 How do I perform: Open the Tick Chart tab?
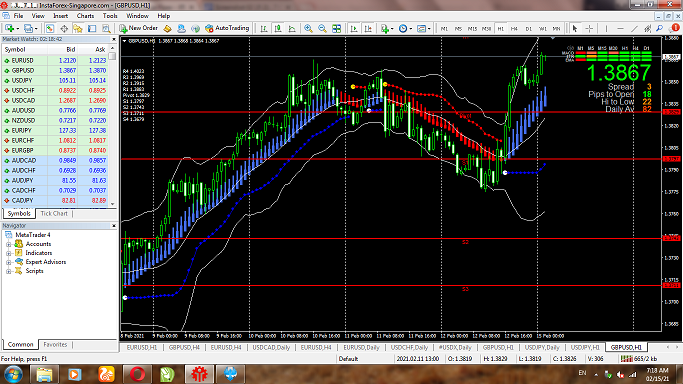point(54,213)
